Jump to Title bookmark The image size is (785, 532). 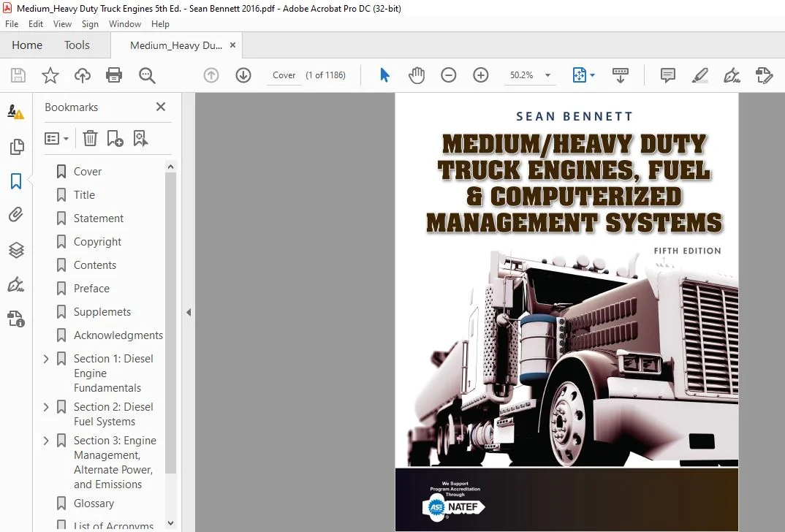pyautogui.click(x=84, y=194)
